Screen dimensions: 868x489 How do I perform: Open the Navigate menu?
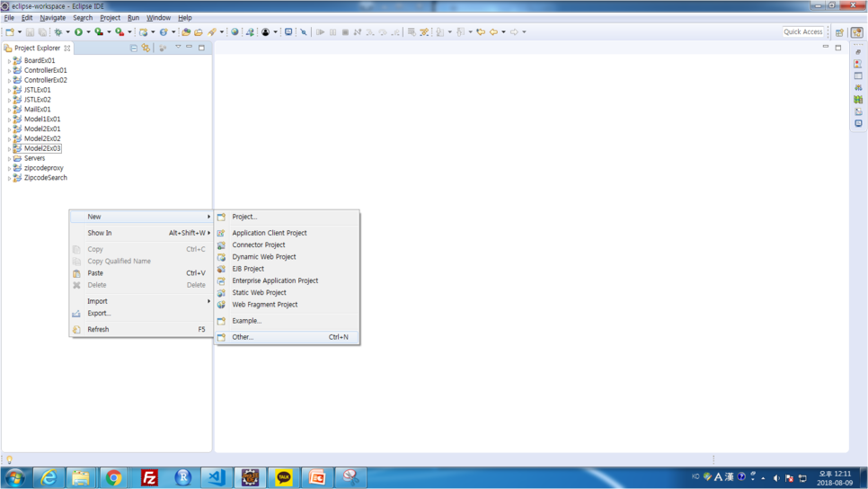tap(53, 18)
